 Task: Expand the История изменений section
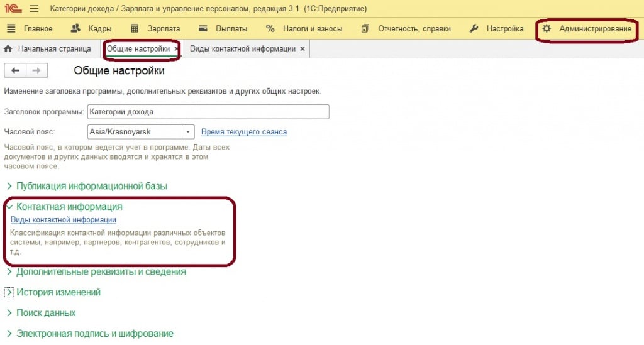(9, 292)
